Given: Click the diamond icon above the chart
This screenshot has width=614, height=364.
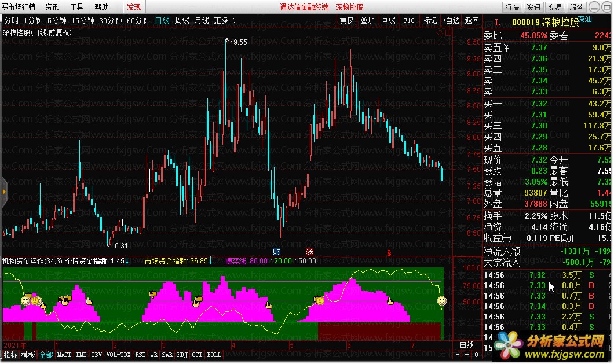Looking at the screenshot, I should (x=440, y=33).
